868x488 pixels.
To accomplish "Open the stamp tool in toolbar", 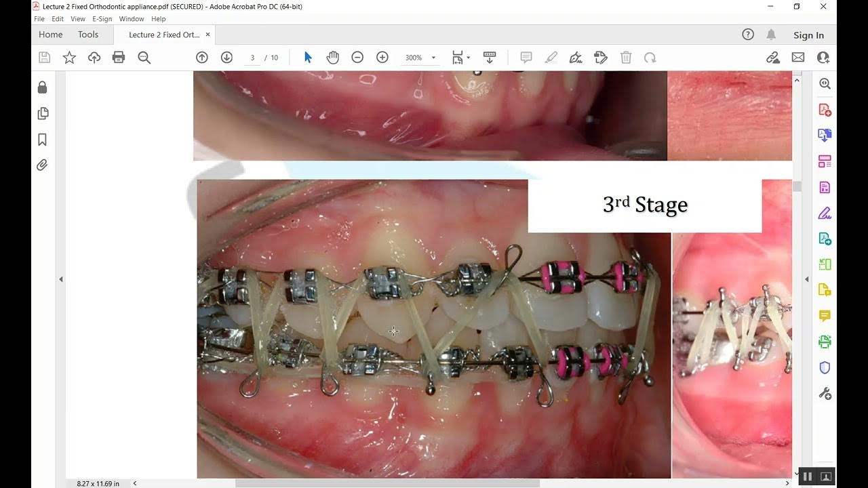I will pos(600,58).
